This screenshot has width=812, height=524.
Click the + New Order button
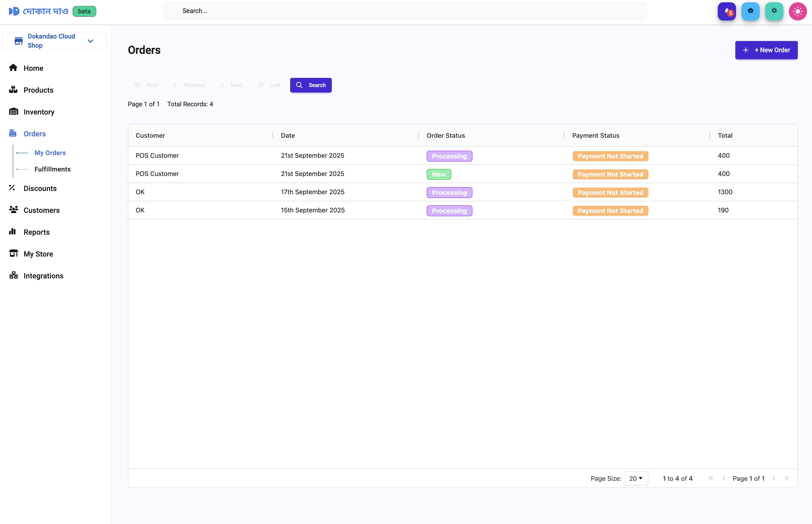click(766, 50)
